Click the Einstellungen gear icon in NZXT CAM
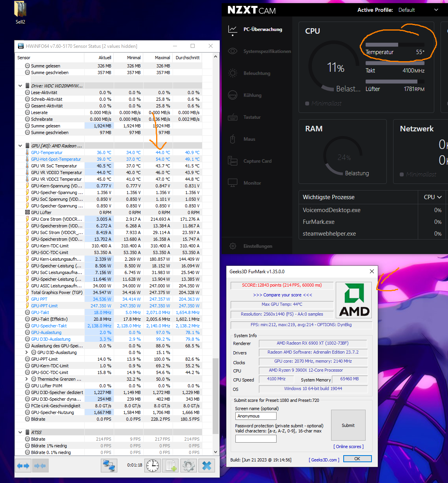 pyautogui.click(x=233, y=246)
